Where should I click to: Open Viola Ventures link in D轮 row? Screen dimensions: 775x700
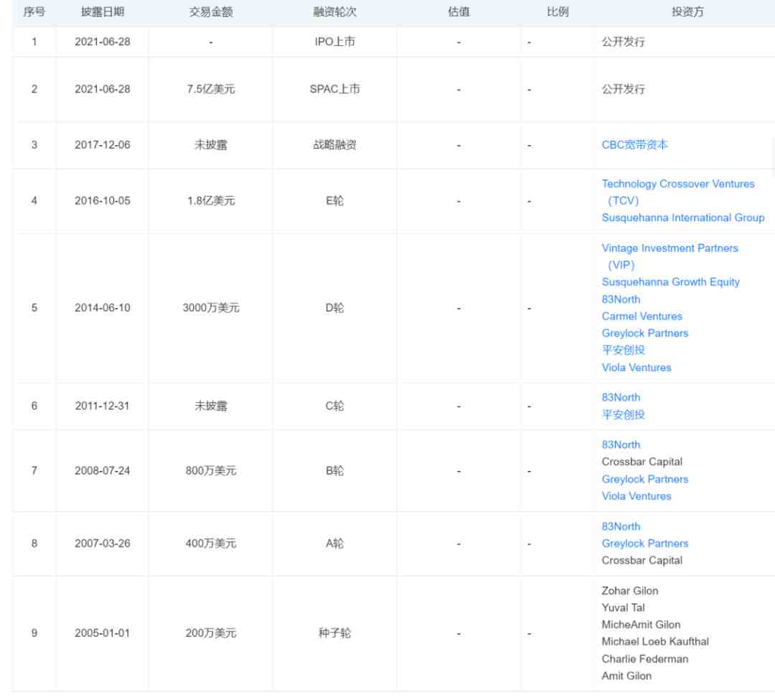(636, 368)
